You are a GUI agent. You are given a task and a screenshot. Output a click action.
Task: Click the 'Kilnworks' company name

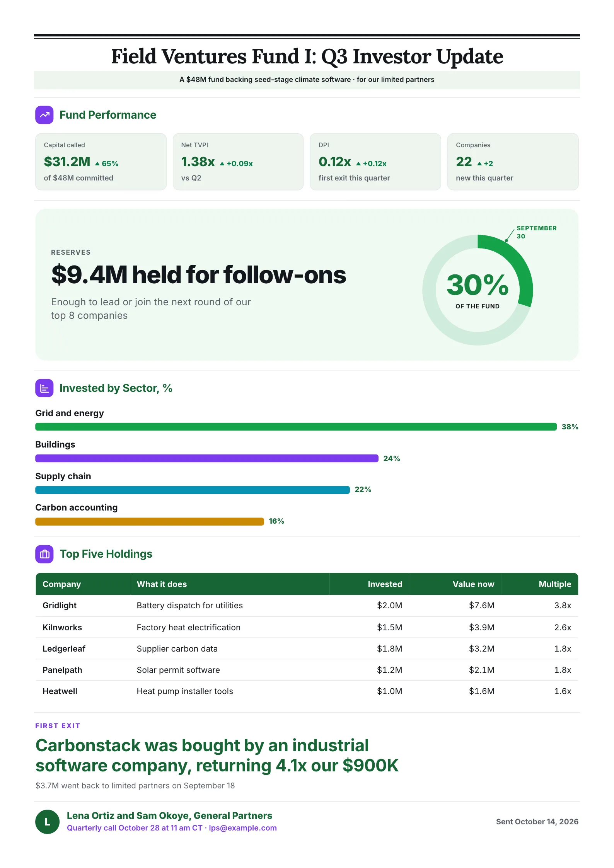pyautogui.click(x=62, y=627)
